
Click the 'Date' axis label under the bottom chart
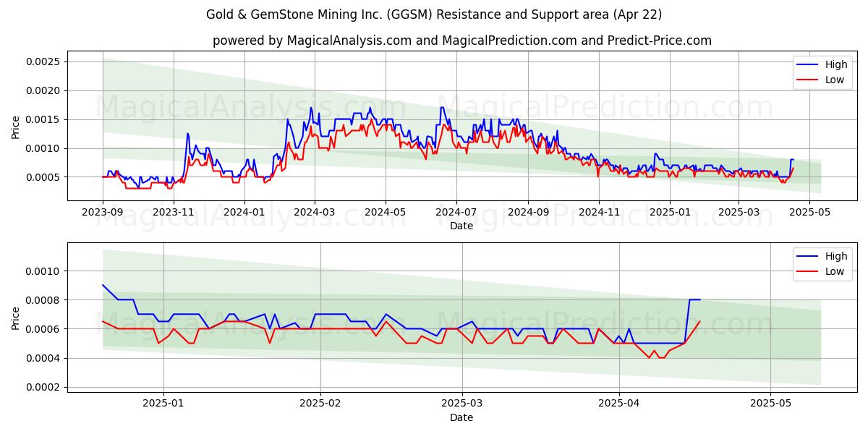[x=461, y=417]
